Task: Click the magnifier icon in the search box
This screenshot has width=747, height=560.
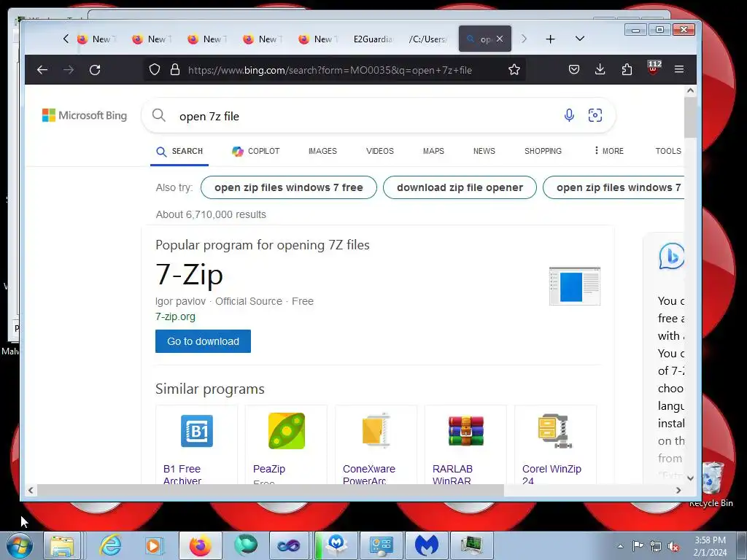Action: coord(158,115)
